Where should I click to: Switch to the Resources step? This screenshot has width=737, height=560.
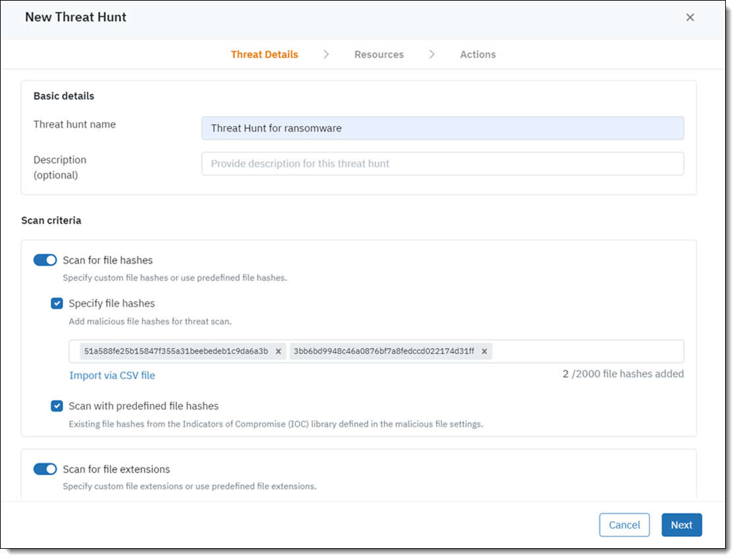click(x=379, y=55)
